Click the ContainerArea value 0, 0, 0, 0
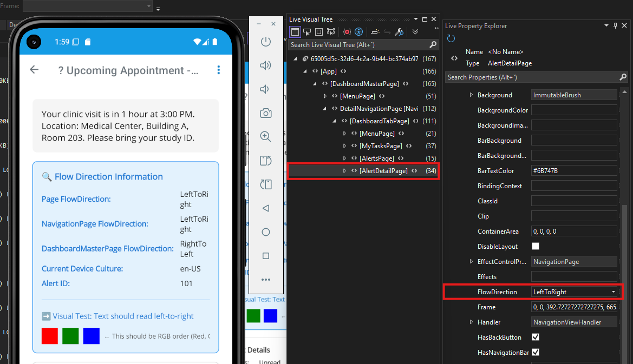Viewport: 633px width, 364px height. coord(574,231)
